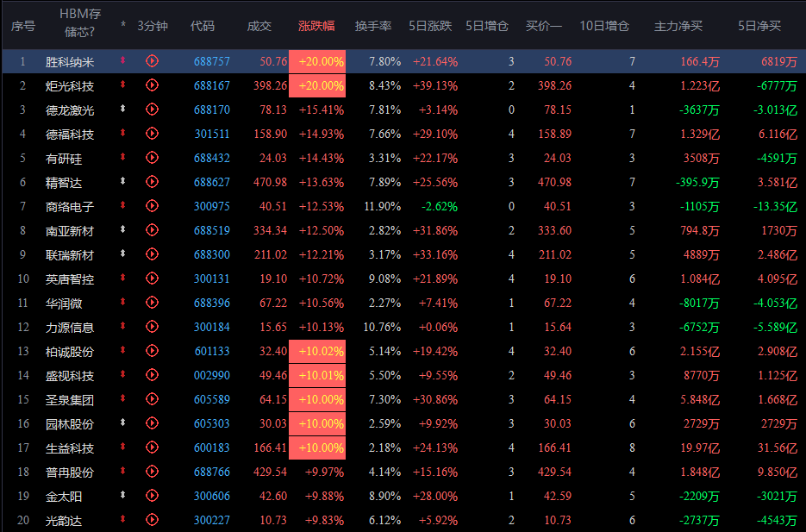Click the 买价一 column header
The width and height of the screenshot is (806, 532).
tap(544, 26)
